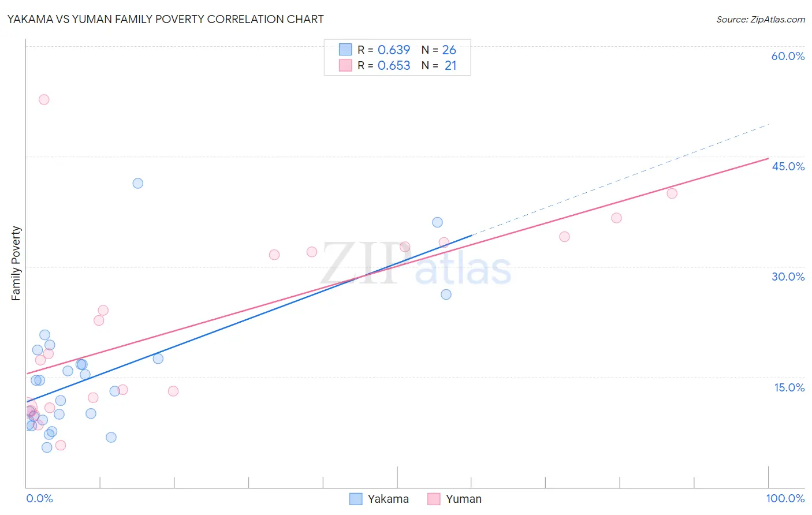Viewport: 812px width, 515px height.
Task: Click the pink swatch beside R = 0.653
Action: coord(345,65)
